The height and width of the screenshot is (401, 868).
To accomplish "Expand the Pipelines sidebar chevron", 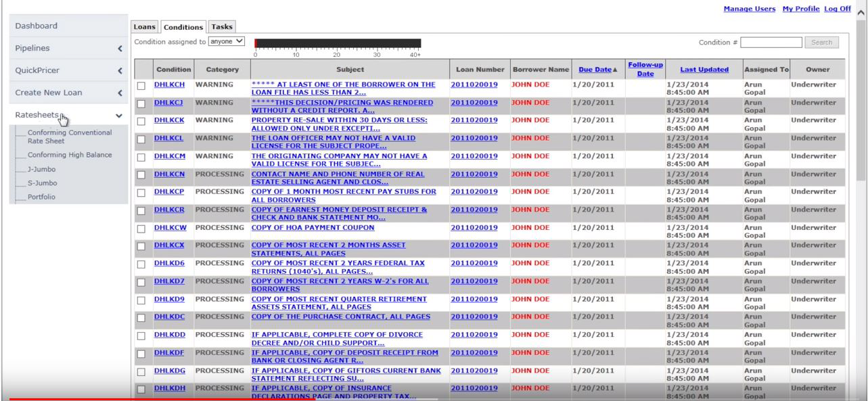I will click(120, 49).
